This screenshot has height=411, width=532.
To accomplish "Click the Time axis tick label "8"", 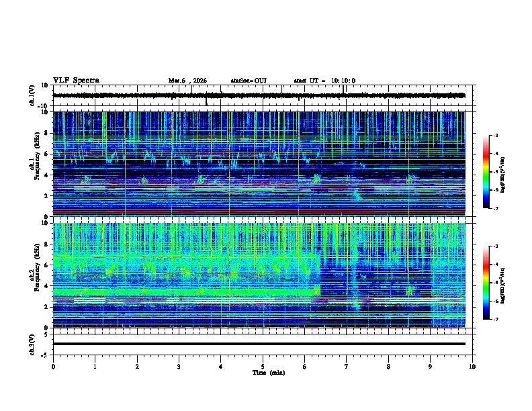I will tap(388, 367).
